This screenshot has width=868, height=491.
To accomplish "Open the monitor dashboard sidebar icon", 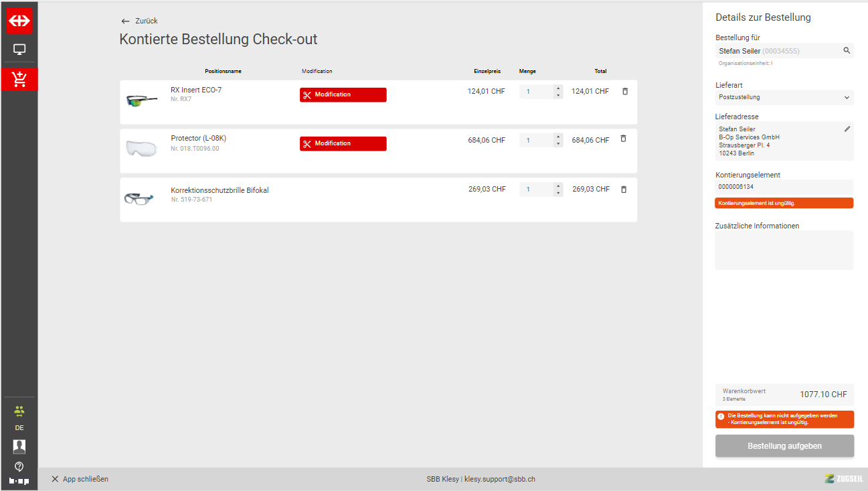I will click(19, 50).
